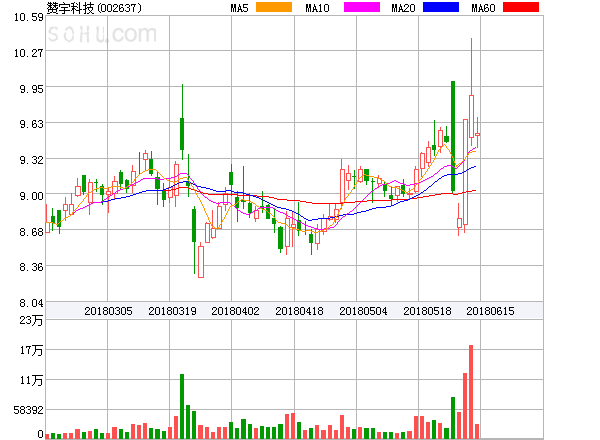Click the 20180305 date label

coord(108,311)
